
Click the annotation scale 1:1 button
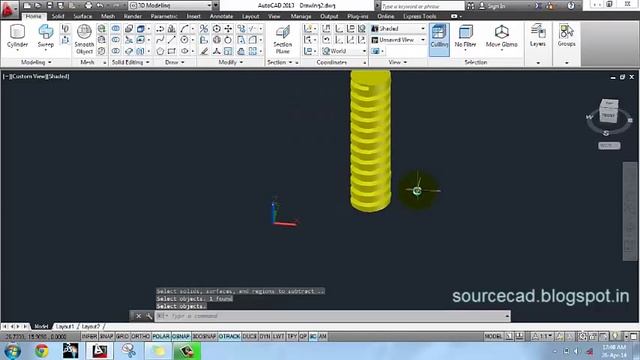[543, 336]
